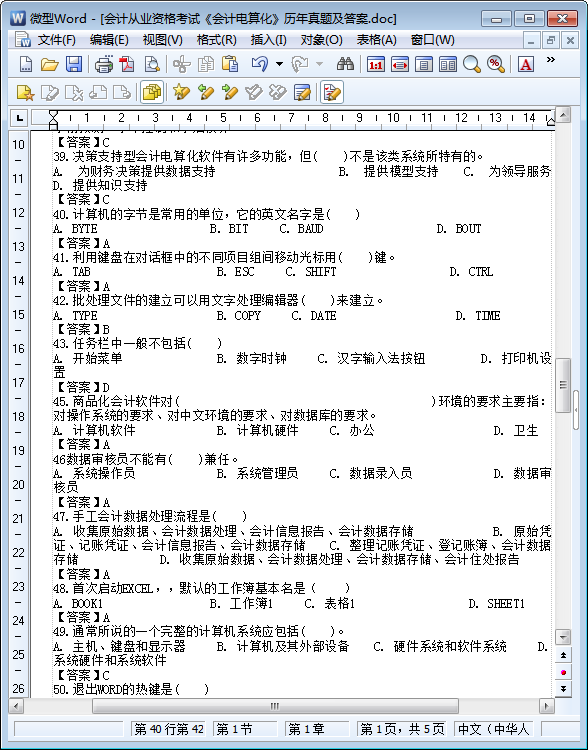
Task: Click the Fit page width icon
Action: click(399, 64)
